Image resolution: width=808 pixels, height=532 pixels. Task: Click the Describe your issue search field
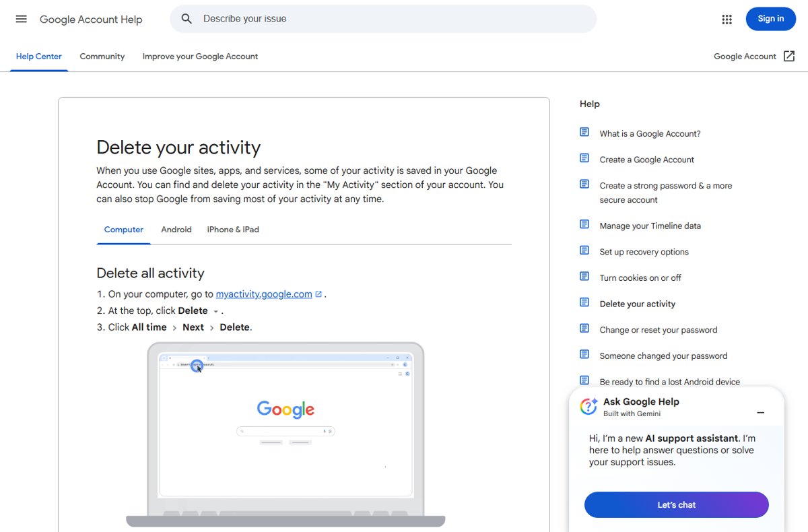(x=383, y=19)
